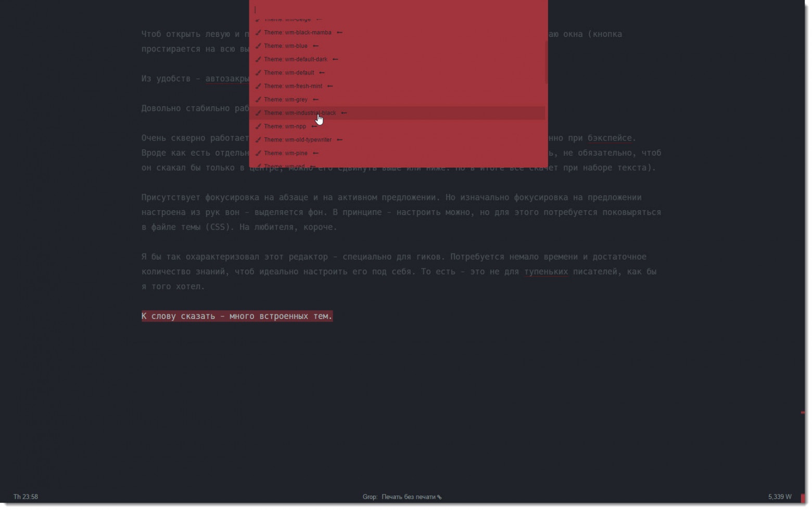Screen dimensions: 812x510
Task: Apply Theme: wm-blue entry
Action: [398, 46]
